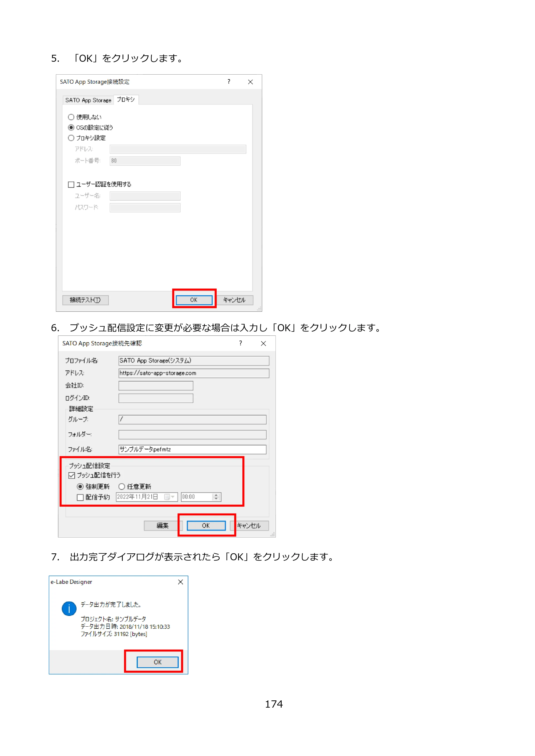535x756 pixels.
Task: Click the 00:00 time spinner arrows
Action: click(216, 497)
